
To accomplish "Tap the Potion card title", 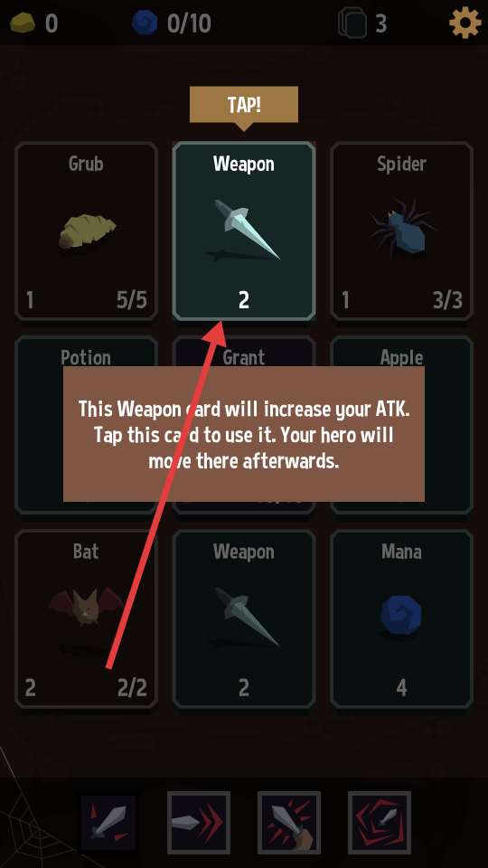I will tap(86, 358).
